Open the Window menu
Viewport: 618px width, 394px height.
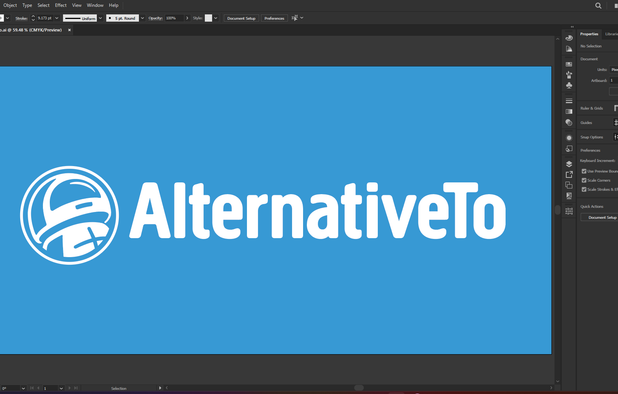tap(95, 6)
